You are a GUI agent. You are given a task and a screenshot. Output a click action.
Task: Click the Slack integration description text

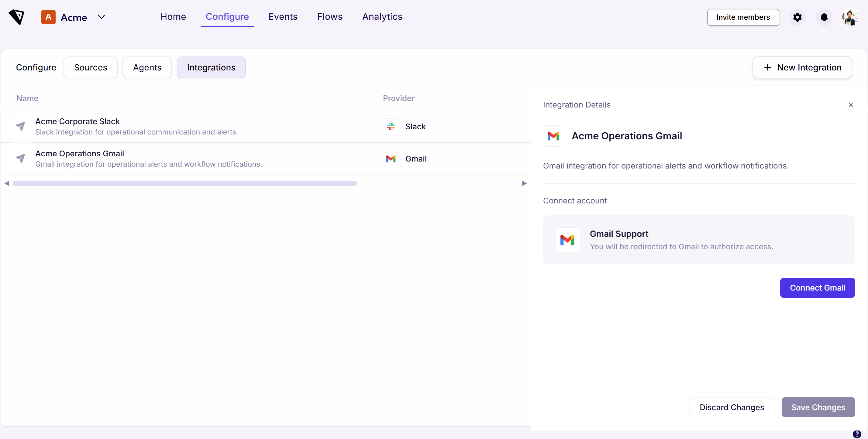(x=136, y=132)
